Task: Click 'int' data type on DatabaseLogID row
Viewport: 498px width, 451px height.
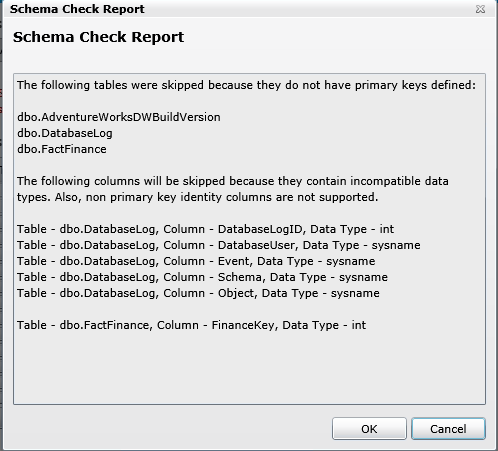Action: pyautogui.click(x=387, y=229)
